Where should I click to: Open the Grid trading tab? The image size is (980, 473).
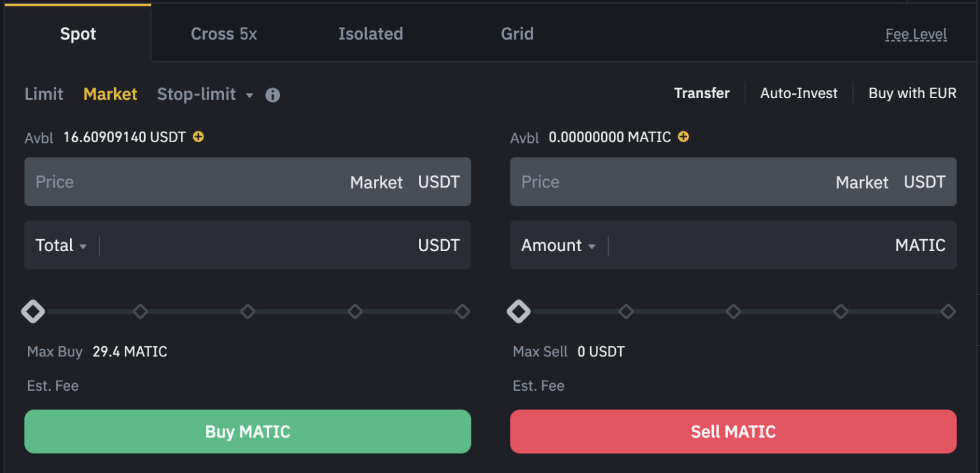pyautogui.click(x=517, y=34)
